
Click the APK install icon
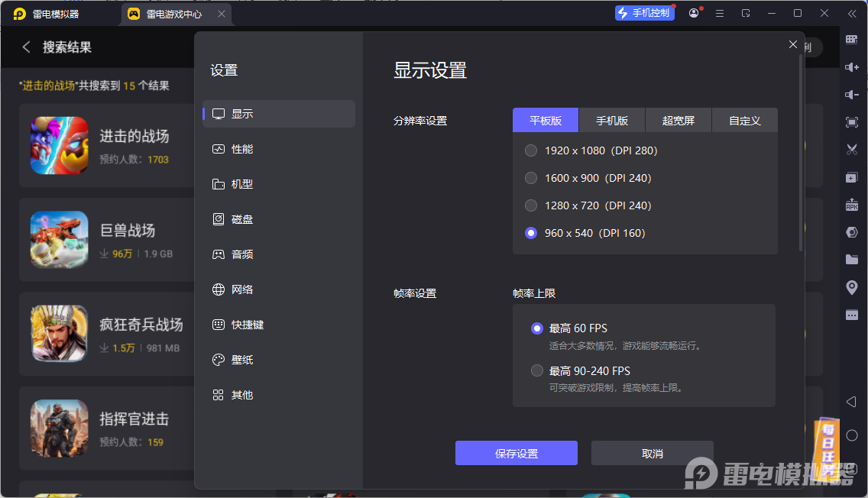click(852, 205)
